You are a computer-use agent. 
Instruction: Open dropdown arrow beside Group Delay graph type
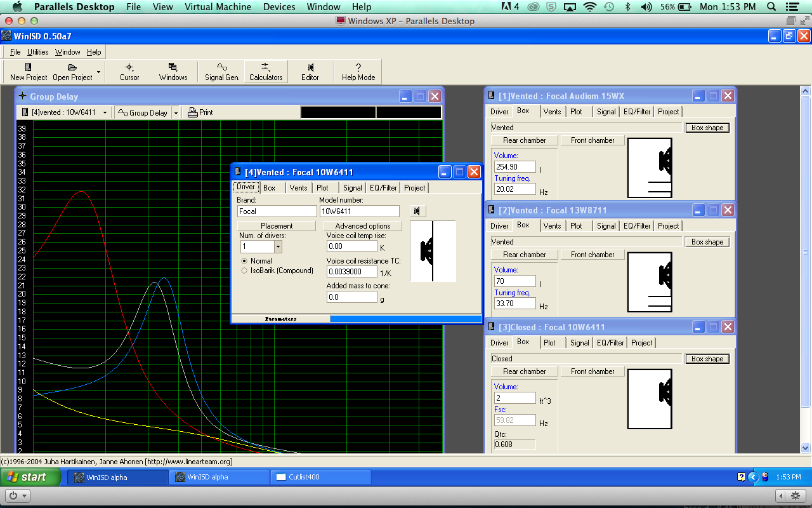[x=176, y=112]
